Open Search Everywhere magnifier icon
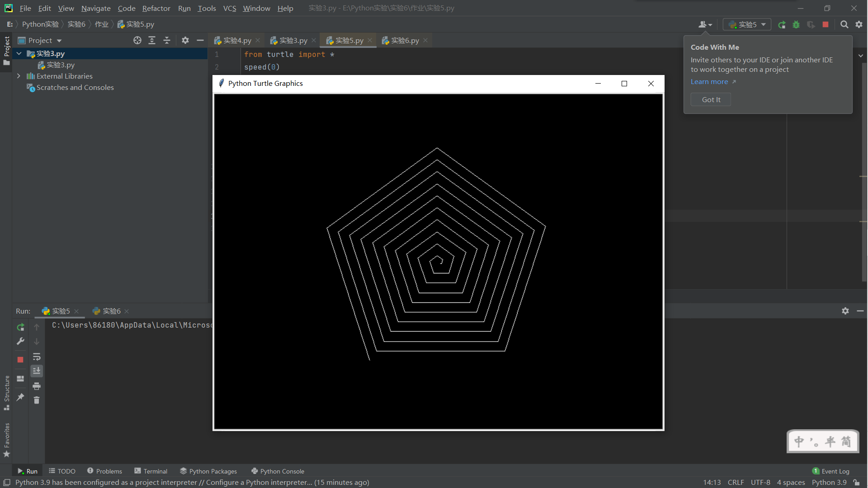 [x=844, y=25]
